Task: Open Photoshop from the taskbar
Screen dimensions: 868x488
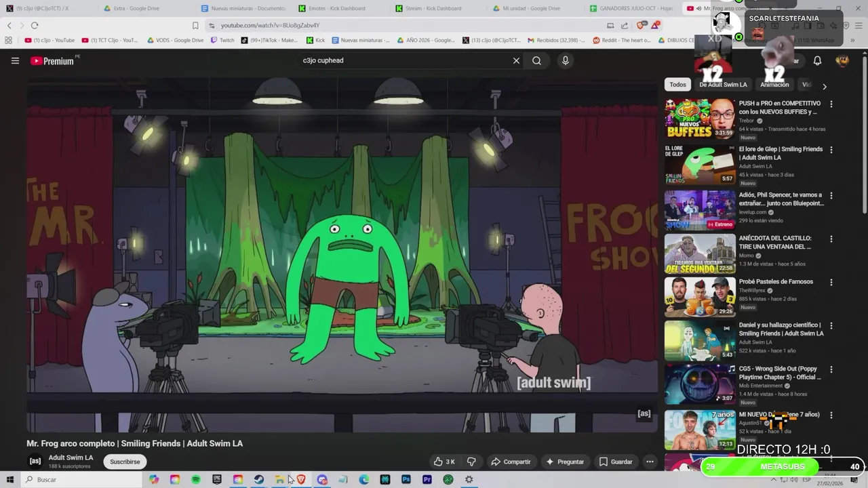Action: (406, 479)
